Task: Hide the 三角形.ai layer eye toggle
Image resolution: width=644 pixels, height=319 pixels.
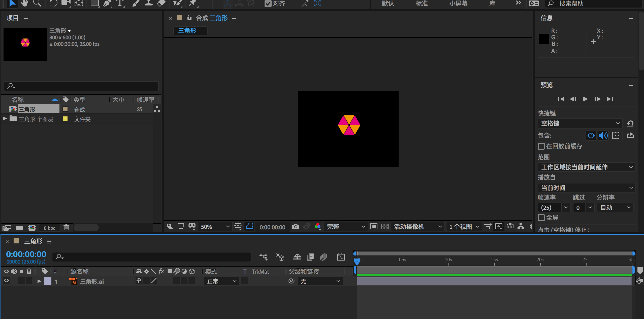Action: 6,281
